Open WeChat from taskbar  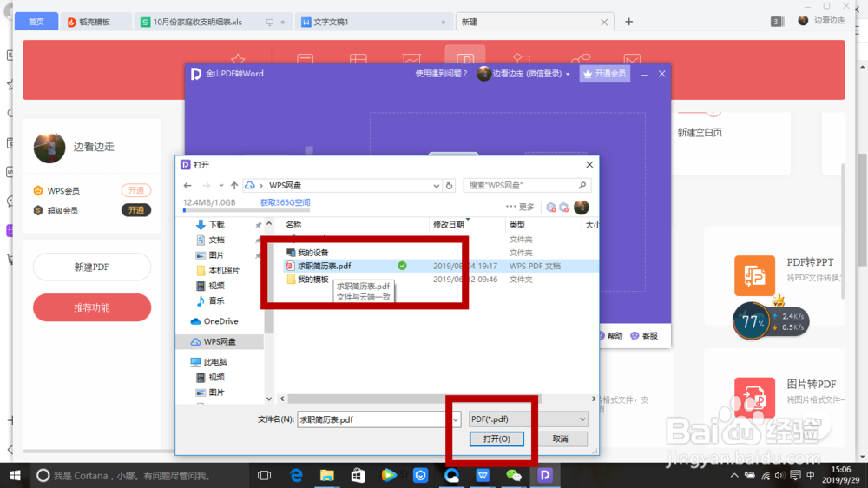click(x=514, y=475)
